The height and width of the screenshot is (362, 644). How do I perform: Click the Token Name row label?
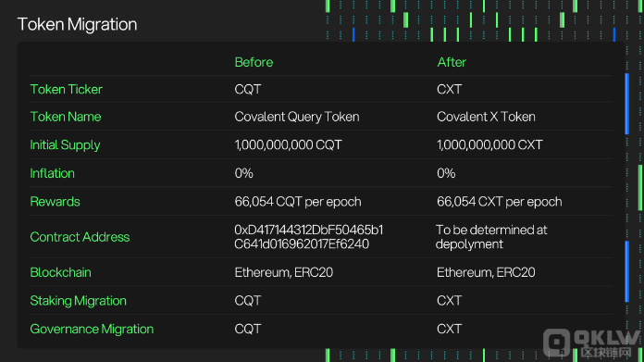point(66,117)
